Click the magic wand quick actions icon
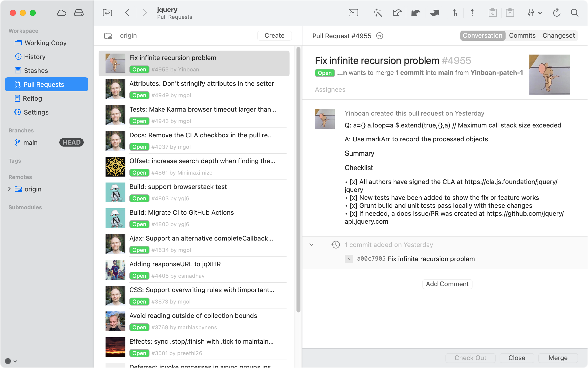This screenshot has width=588, height=368. pos(377,13)
